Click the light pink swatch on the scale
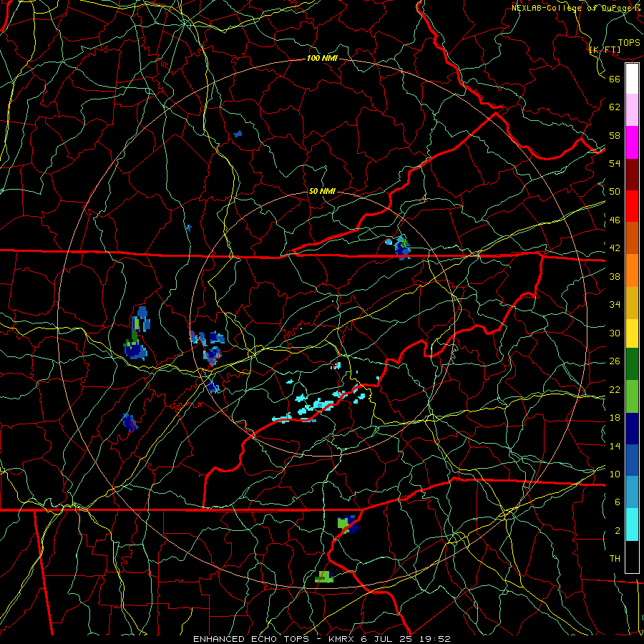Viewport: 644px width, 644px height. coord(632,110)
